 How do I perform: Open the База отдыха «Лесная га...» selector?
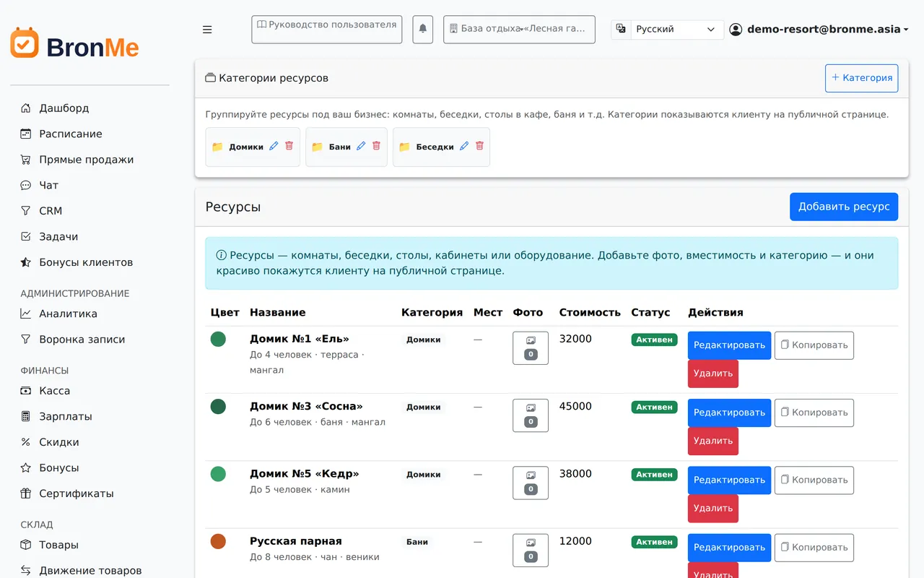(x=519, y=29)
